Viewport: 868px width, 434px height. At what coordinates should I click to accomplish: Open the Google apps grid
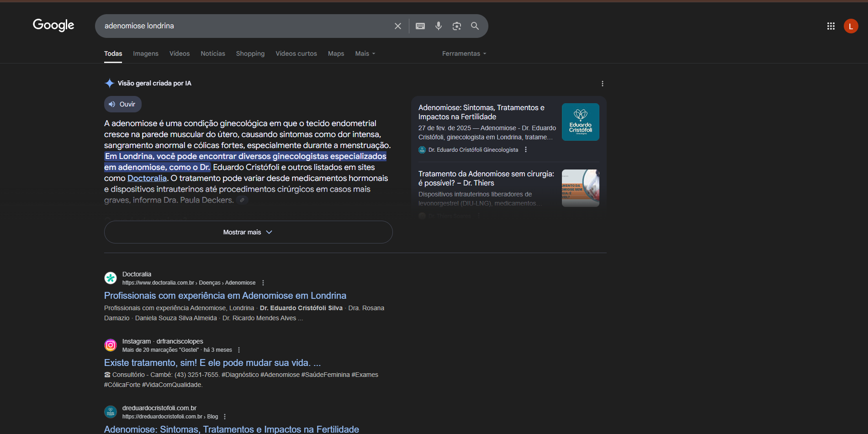pos(831,26)
